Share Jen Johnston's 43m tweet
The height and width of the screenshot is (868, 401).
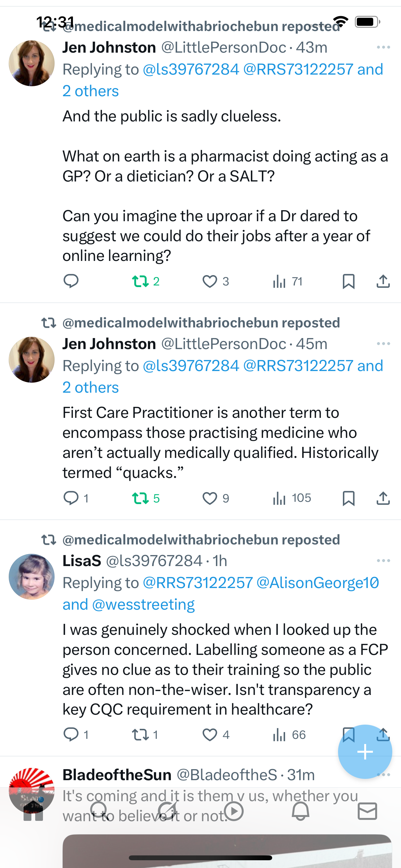pyautogui.click(x=383, y=281)
